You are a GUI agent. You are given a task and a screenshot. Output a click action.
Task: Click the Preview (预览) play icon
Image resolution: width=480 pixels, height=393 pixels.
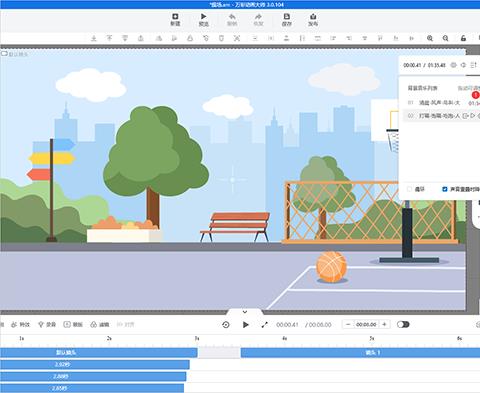(x=203, y=17)
